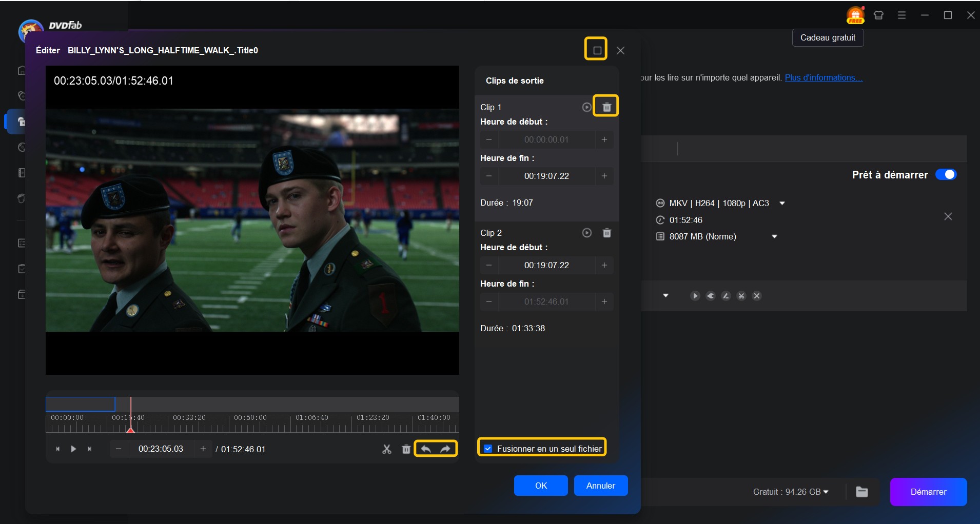The height and width of the screenshot is (524, 980).
Task: Click the red playhead marker on timeline
Action: coord(131,429)
